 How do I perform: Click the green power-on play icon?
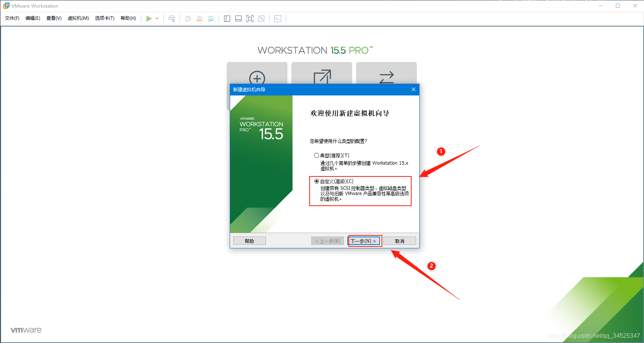(x=149, y=19)
